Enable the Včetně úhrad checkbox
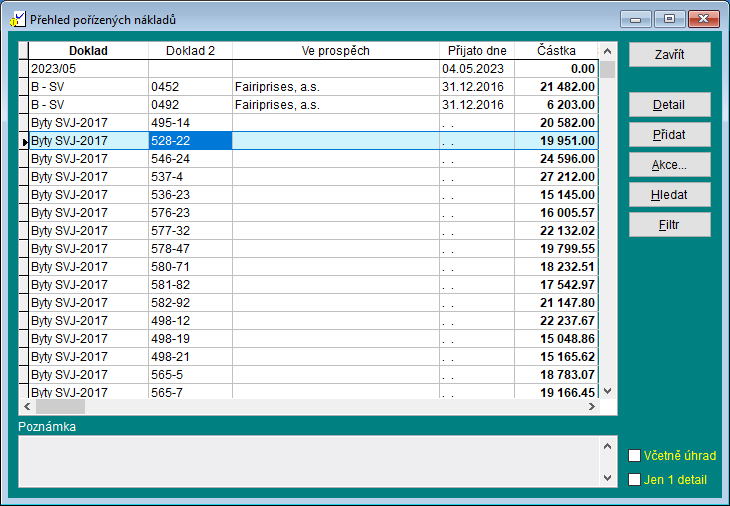Screen dimensions: 730x506 [x=634, y=456]
